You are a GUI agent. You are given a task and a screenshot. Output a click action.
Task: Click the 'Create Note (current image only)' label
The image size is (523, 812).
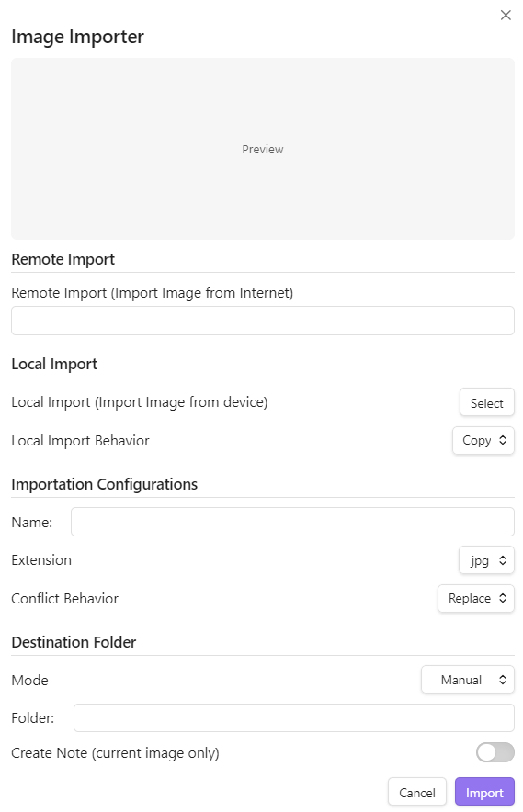point(115,753)
